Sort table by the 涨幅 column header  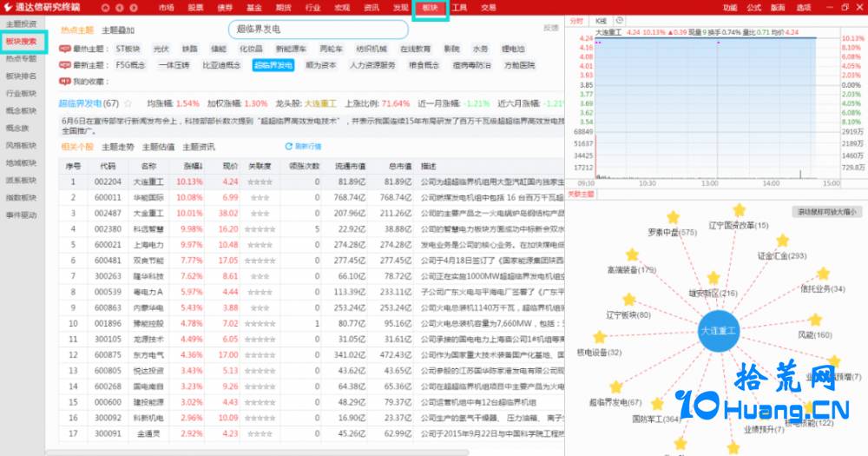pos(194,166)
